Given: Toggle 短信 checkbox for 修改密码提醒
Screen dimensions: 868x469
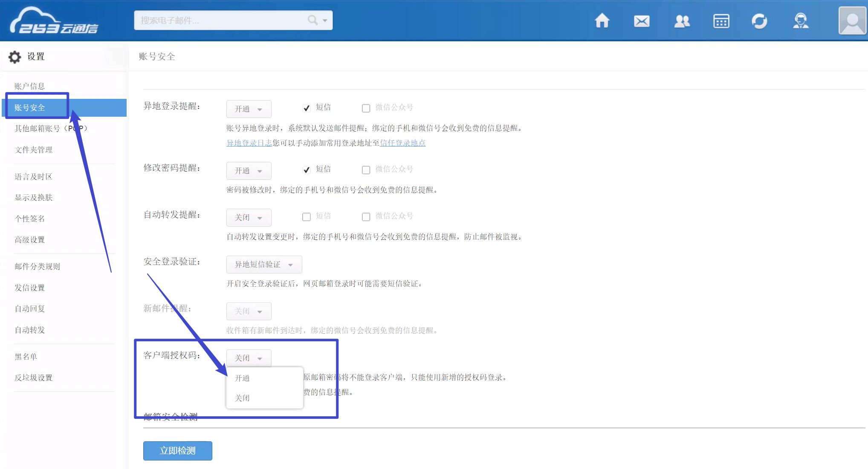Looking at the screenshot, I should [307, 170].
